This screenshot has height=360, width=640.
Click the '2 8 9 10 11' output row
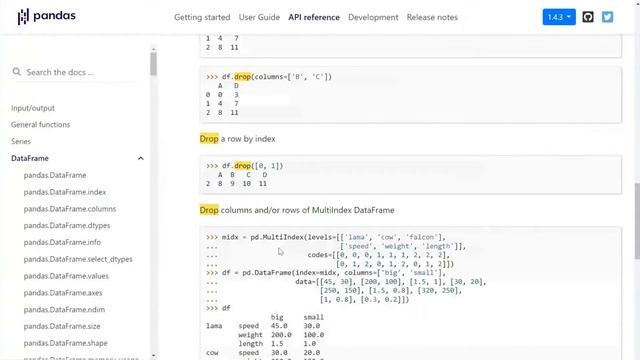click(x=236, y=184)
